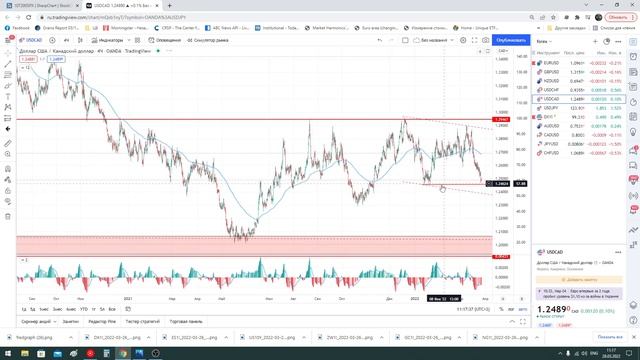Select the crosshair cursor tool

[x=8, y=53]
